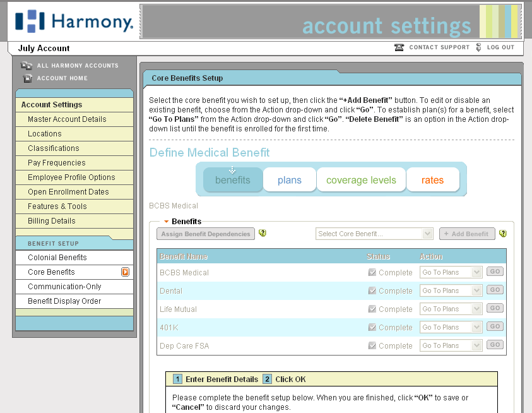Toggle the Dental Complete checkbox
Screen dimensions: 532x413
(x=372, y=291)
